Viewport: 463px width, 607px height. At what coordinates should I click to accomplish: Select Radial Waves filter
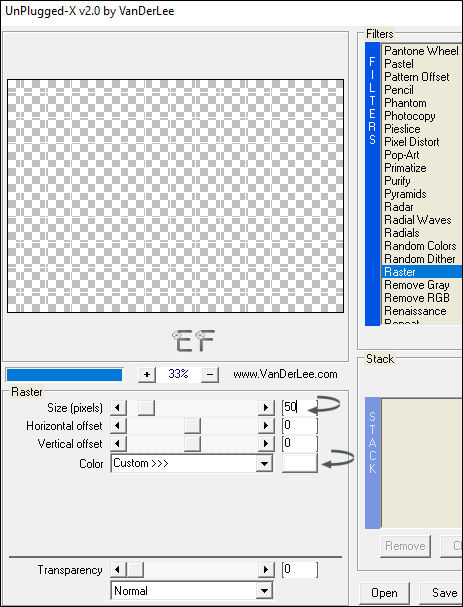click(421, 220)
